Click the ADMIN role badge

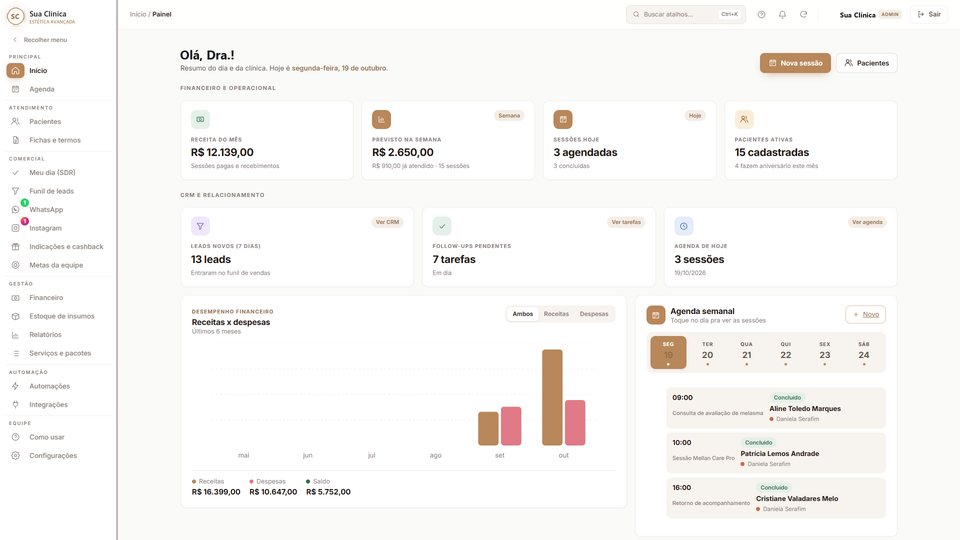890,14
